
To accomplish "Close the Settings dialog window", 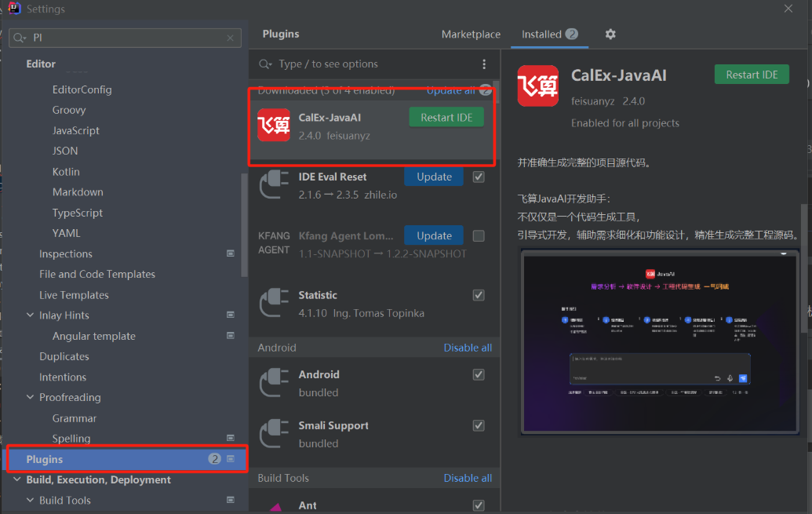I will coord(788,9).
